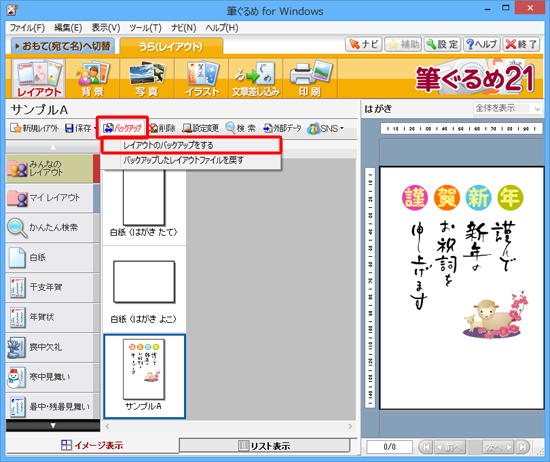550x462 pixels.
Task: Open かんたん検索 category
Action: [53, 228]
